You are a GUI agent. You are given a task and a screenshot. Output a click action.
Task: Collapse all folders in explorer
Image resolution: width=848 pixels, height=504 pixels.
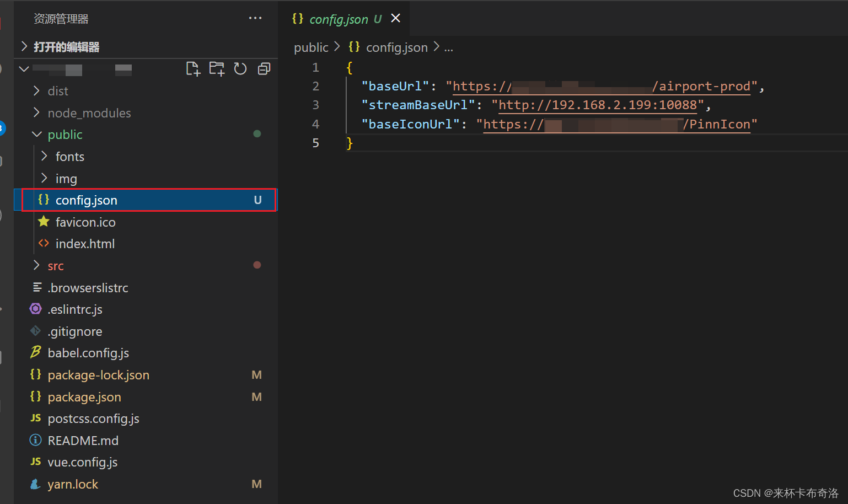pos(264,69)
